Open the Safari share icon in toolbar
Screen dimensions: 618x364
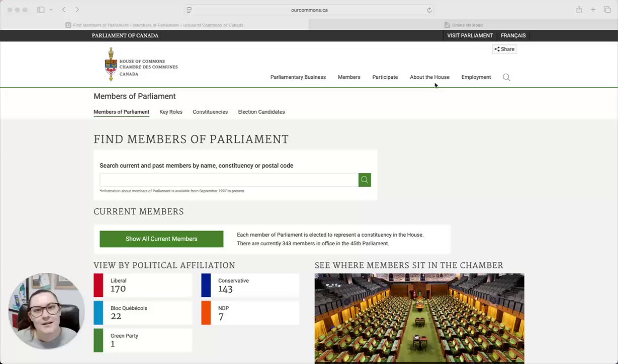[x=579, y=10]
